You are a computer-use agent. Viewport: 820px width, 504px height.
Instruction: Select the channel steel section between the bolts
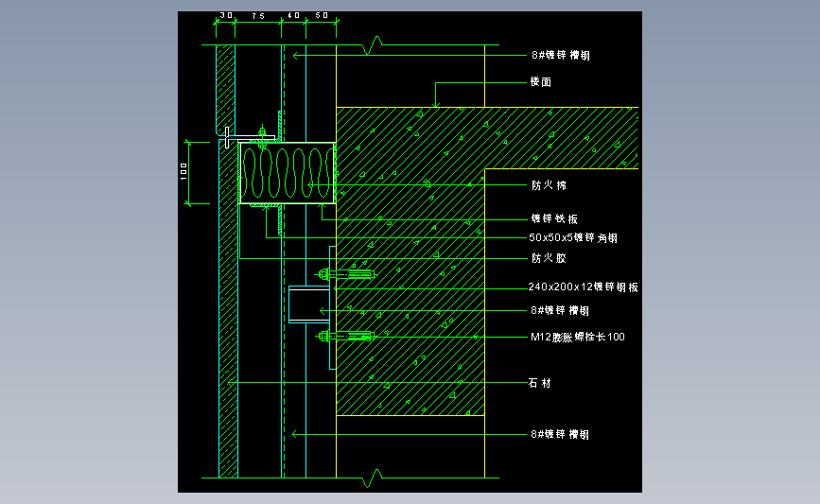pos(309,304)
